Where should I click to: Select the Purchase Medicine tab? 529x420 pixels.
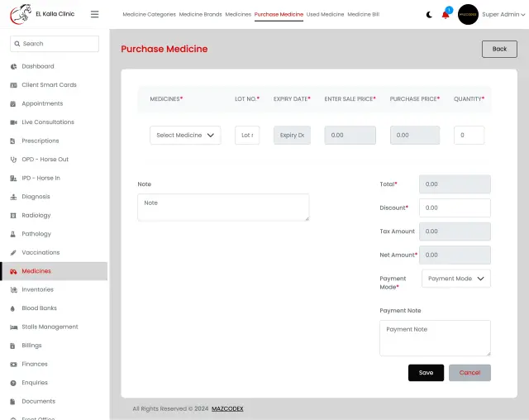(279, 15)
